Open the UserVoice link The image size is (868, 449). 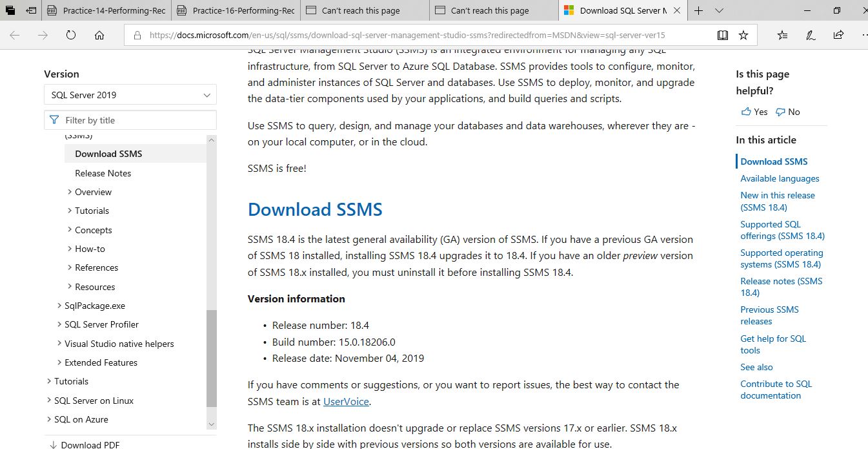click(x=346, y=401)
